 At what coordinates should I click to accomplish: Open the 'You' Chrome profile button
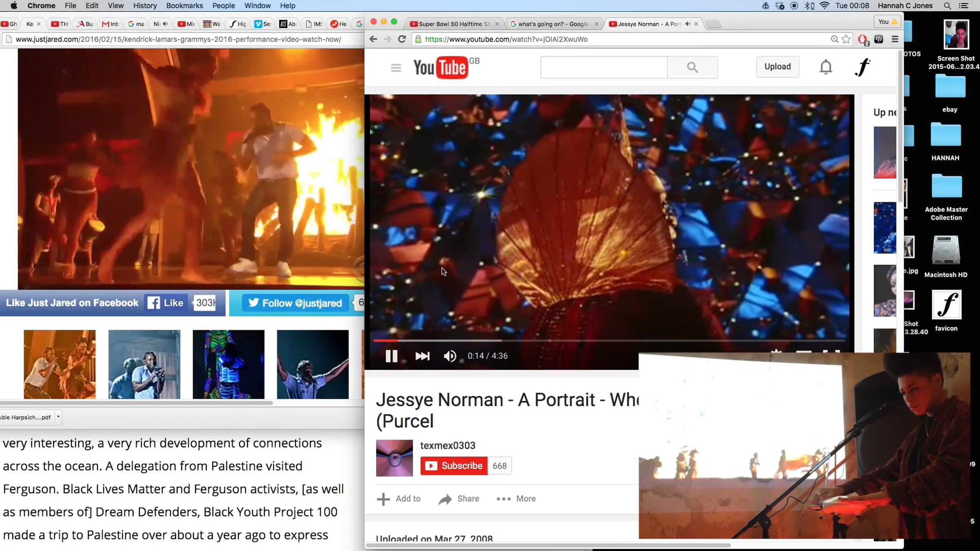click(x=888, y=22)
